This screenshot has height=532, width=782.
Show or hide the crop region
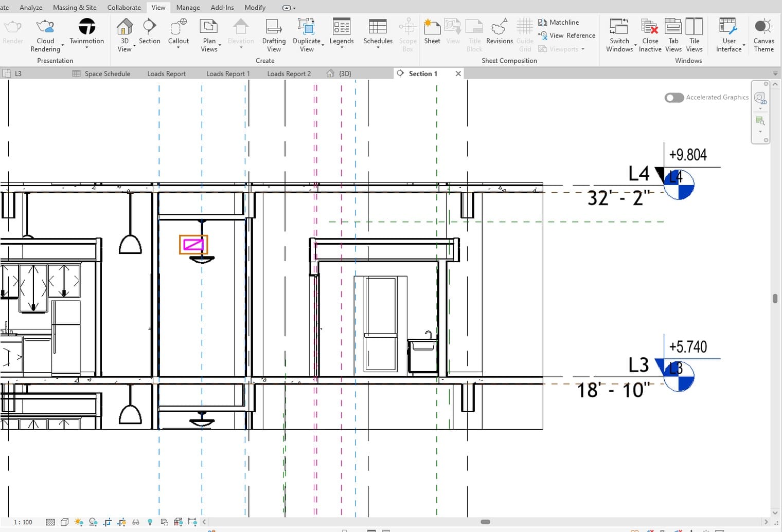[121, 522]
